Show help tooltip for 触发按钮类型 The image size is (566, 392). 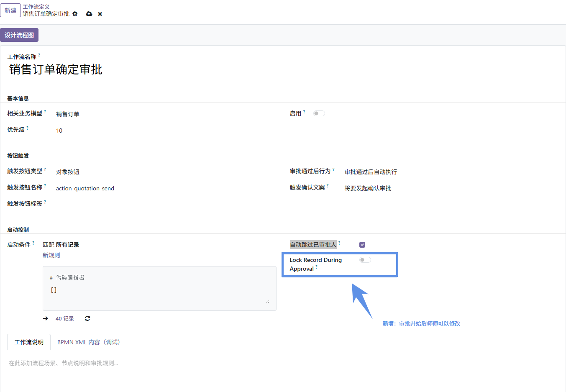45,169
